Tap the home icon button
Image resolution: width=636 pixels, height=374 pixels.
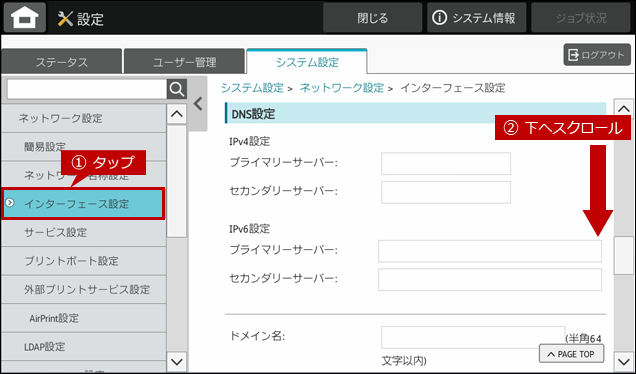pos(25,17)
